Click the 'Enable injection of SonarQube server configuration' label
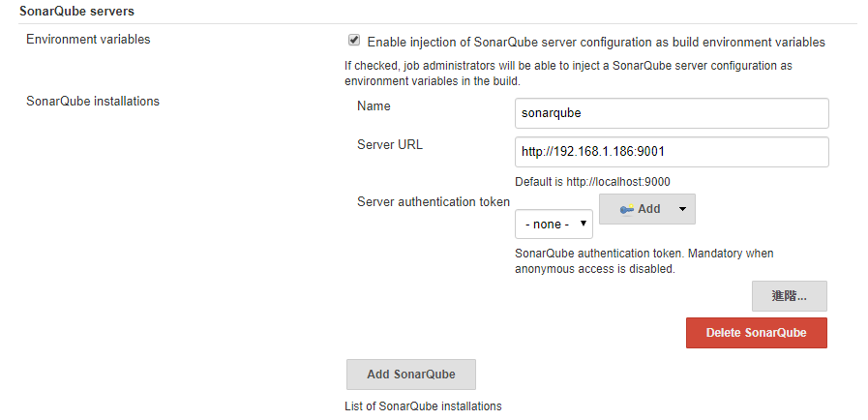This screenshot has width=868, height=420. click(596, 42)
